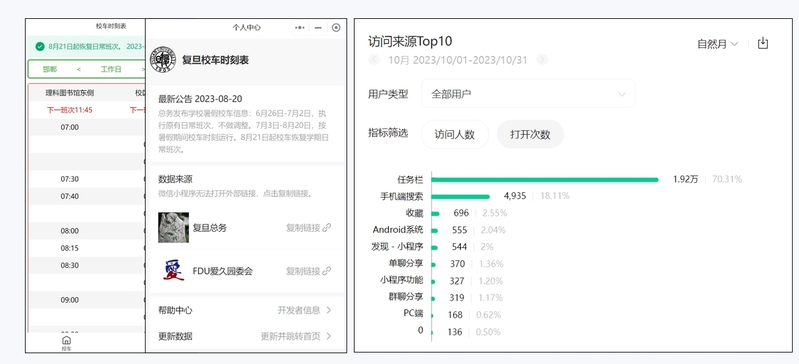Select the 邯郸 campus tab
The height and width of the screenshot is (364, 799).
(50, 69)
